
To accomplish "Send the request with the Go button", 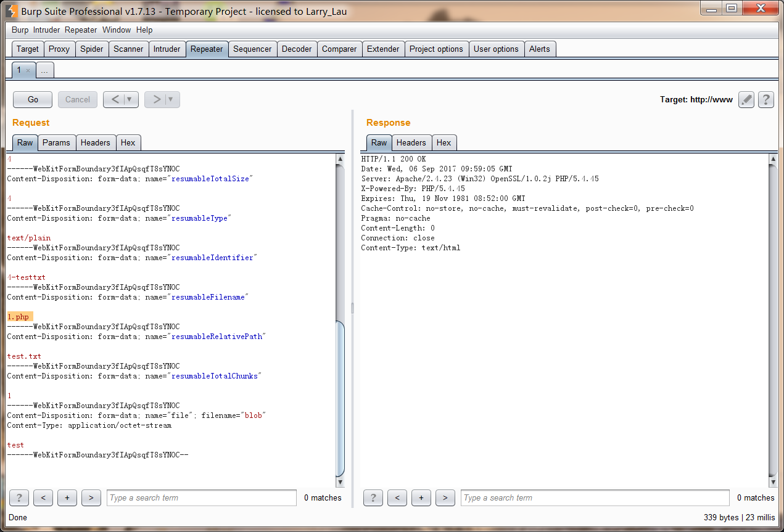I will pos(33,99).
